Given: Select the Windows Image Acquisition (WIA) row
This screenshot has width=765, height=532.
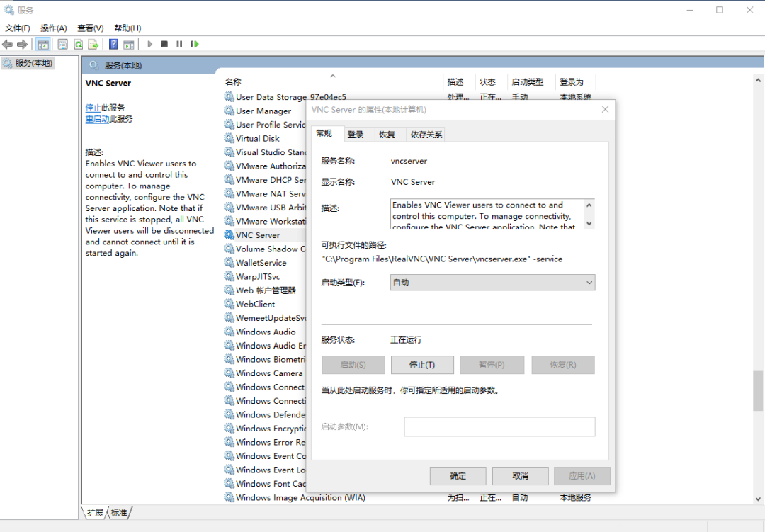Looking at the screenshot, I should point(410,497).
